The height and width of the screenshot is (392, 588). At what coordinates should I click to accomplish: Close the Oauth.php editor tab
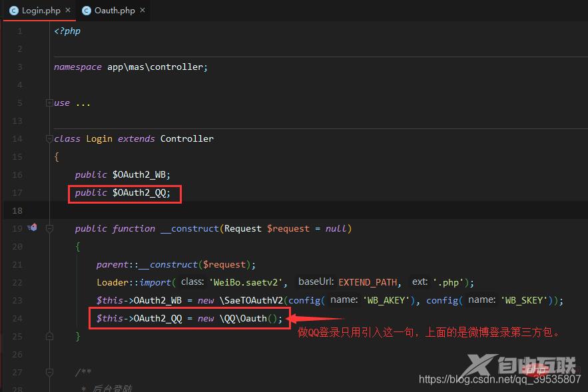(141, 11)
